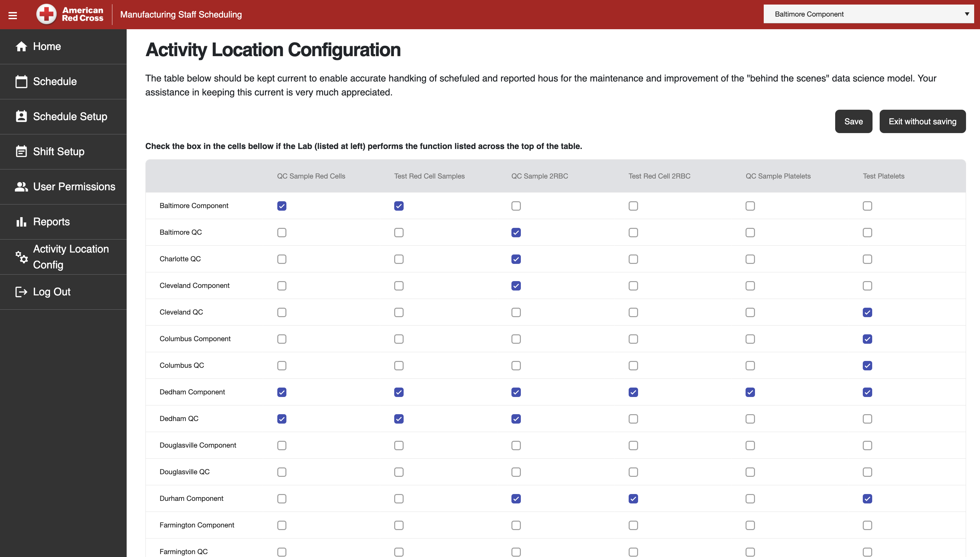Viewport: 980px width, 557px height.
Task: Click Manufacturing Staff Scheduling title
Action: pos(181,15)
